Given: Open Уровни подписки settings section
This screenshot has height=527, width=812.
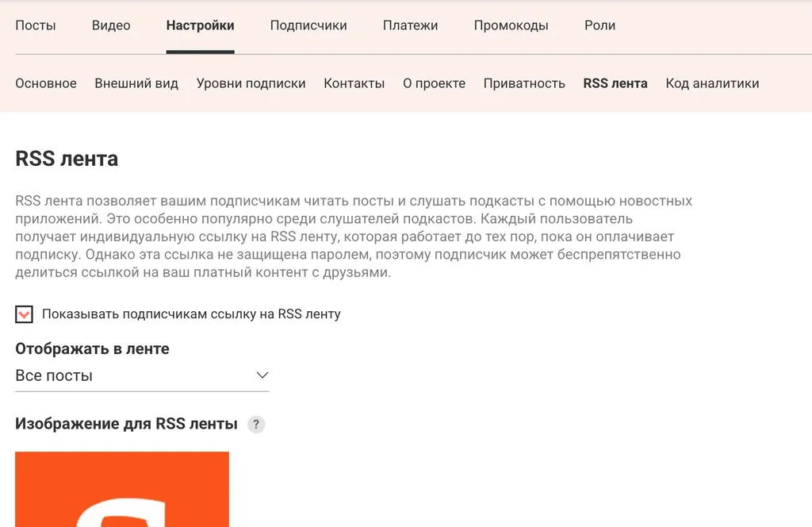Looking at the screenshot, I should pyautogui.click(x=251, y=83).
